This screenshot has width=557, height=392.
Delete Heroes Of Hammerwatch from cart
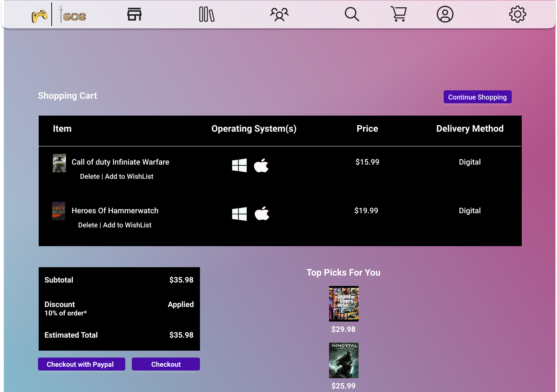88,225
